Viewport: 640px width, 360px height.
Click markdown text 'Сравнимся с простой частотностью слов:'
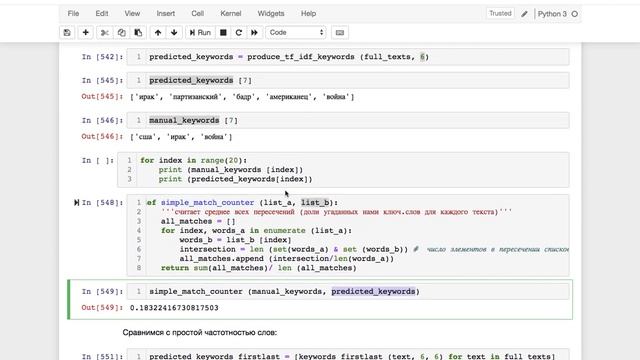[200, 333]
